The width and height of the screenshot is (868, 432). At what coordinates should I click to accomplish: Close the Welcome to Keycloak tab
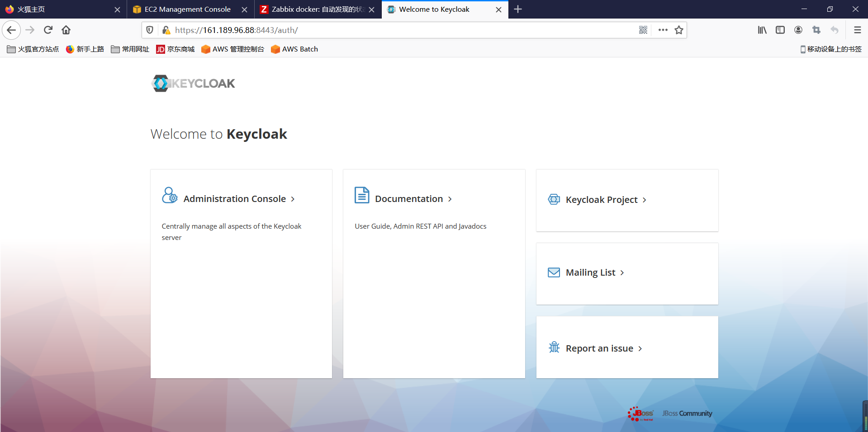pos(498,9)
